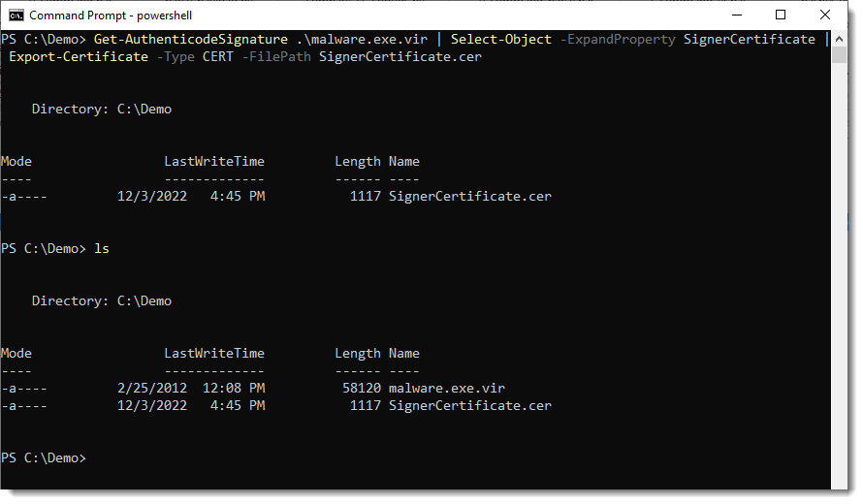
Task: Click the 'Command Prompt - powershell' title text
Action: coord(111,16)
